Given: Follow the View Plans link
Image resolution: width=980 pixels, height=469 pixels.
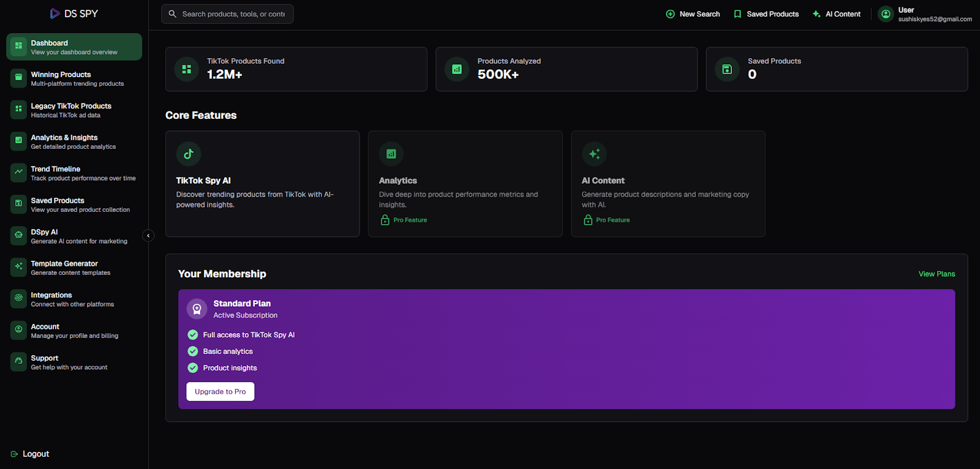Looking at the screenshot, I should coord(937,274).
